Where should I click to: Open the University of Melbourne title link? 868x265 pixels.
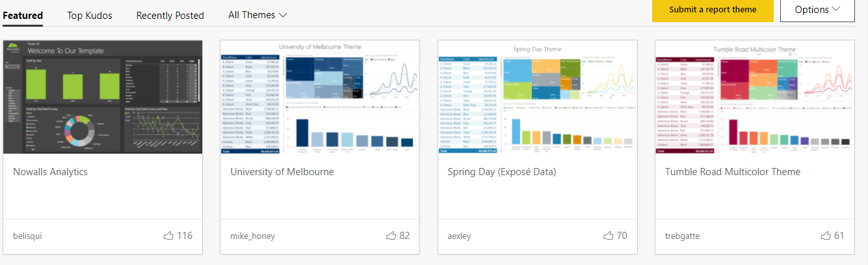coord(282,172)
